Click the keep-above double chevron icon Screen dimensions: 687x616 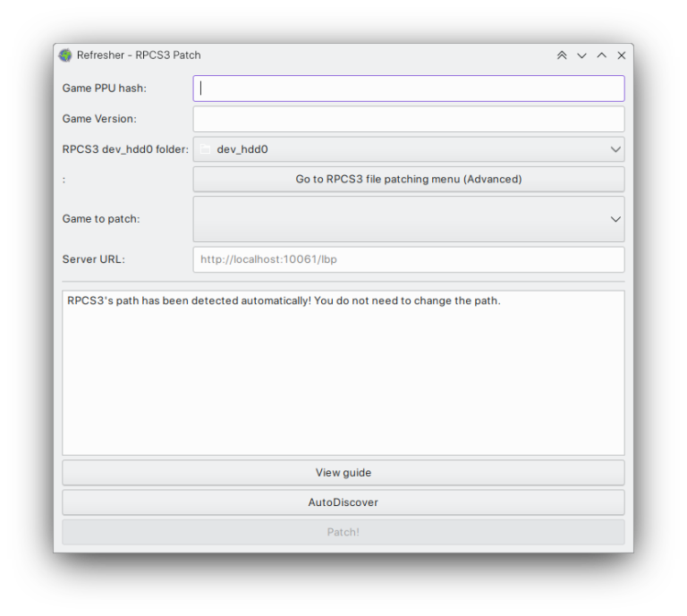[x=562, y=55]
